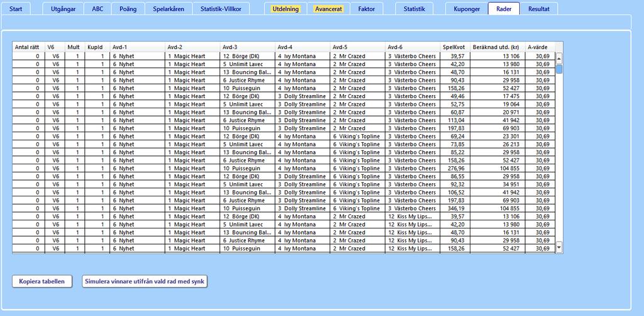Screen dimensions: 644x316
Task: Open the Start tab
Action: 16,9
